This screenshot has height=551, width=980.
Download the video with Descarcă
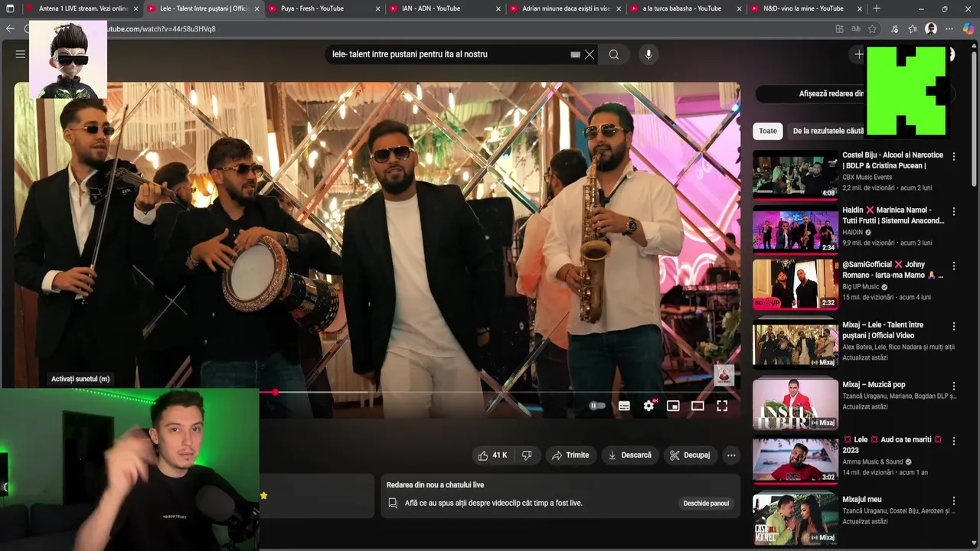pos(629,455)
